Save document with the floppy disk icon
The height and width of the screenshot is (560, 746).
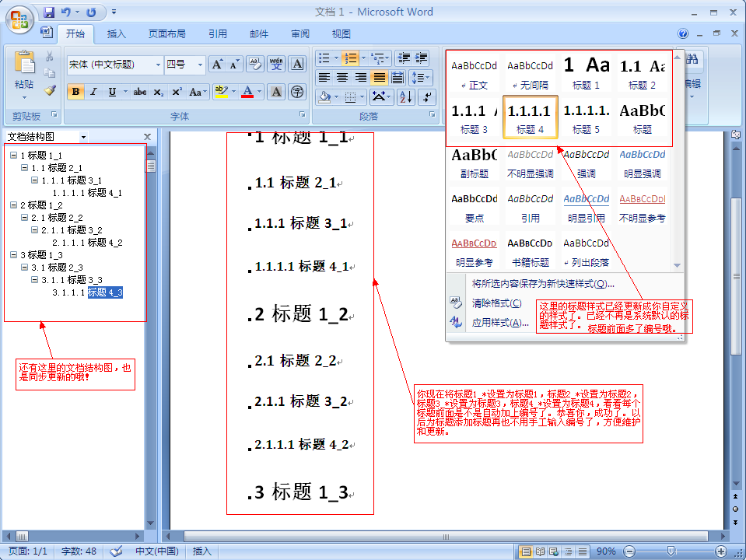[x=48, y=12]
